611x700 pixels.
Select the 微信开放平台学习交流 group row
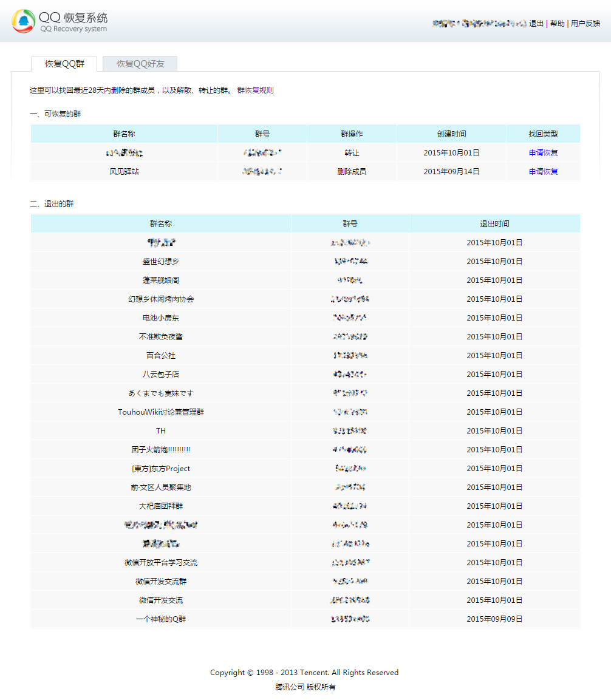305,563
